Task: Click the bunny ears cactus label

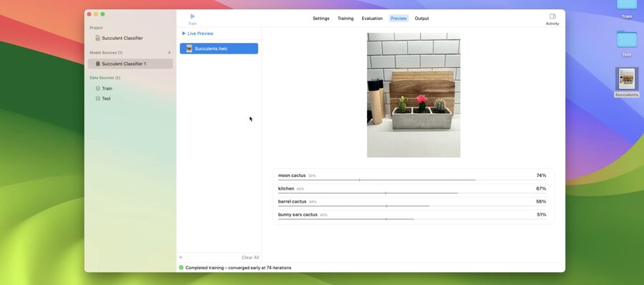Action: point(298,215)
